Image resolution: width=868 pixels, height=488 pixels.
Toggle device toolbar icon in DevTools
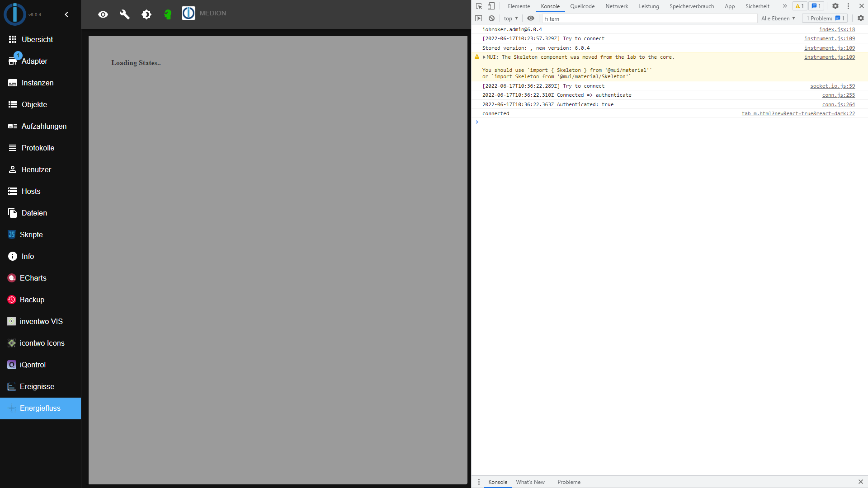(491, 6)
